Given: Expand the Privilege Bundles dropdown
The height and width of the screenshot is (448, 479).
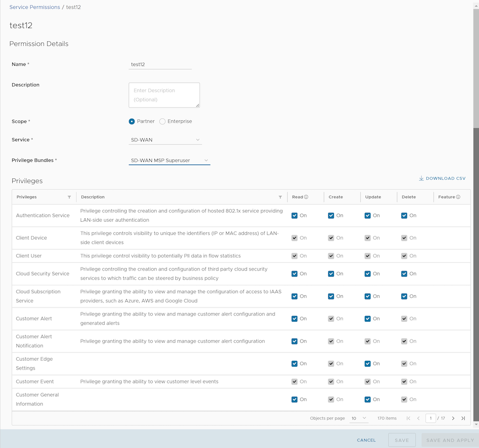Looking at the screenshot, I should point(169,160).
